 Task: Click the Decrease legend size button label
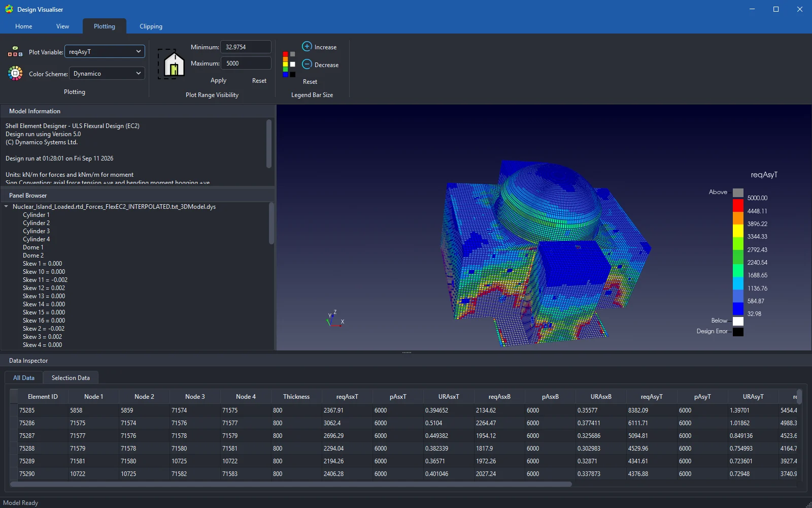(x=326, y=65)
